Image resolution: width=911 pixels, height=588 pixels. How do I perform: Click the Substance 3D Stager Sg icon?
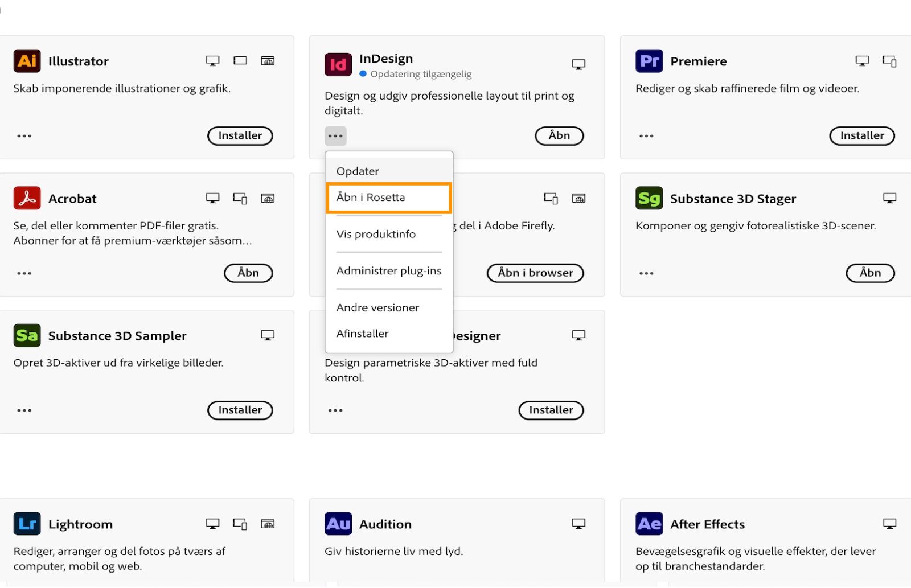pyautogui.click(x=649, y=198)
